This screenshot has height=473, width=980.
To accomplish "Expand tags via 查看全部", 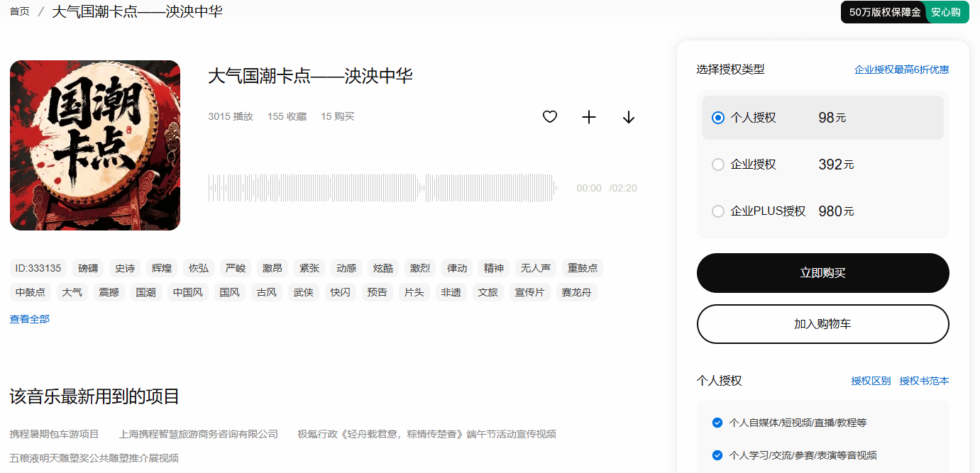I will coord(30,319).
